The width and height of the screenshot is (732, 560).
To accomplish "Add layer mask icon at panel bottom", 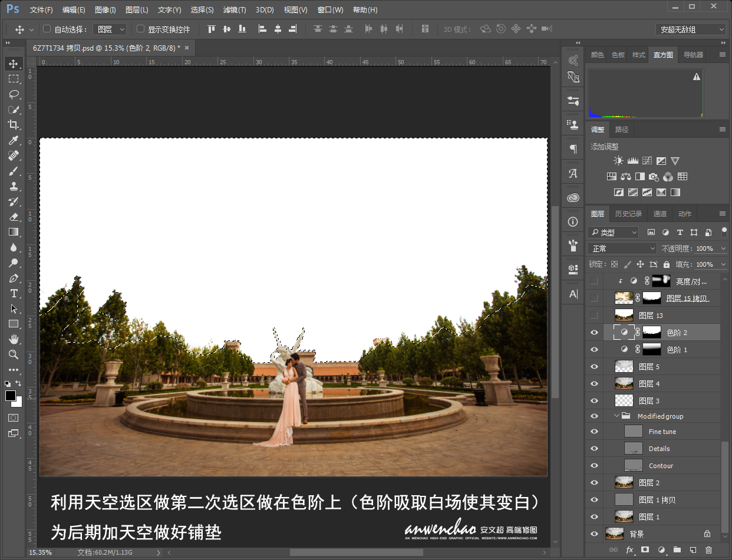I will [645, 550].
